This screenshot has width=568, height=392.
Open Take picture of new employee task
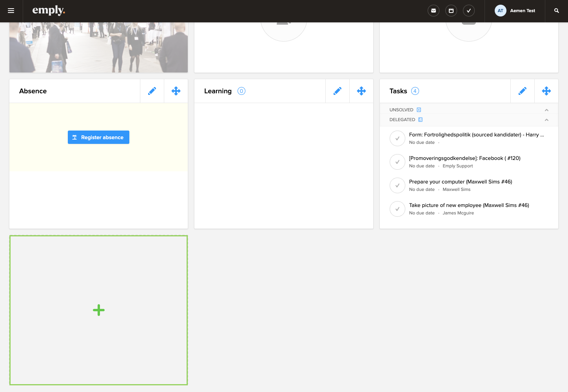click(469, 205)
